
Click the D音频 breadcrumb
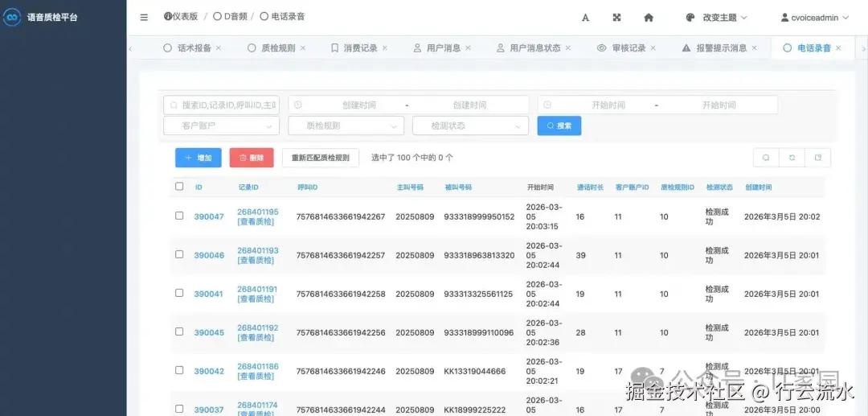tap(231, 17)
